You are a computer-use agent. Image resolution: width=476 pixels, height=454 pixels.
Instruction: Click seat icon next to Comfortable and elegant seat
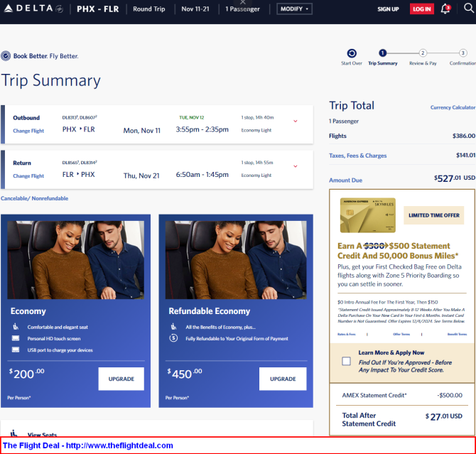[x=16, y=327]
